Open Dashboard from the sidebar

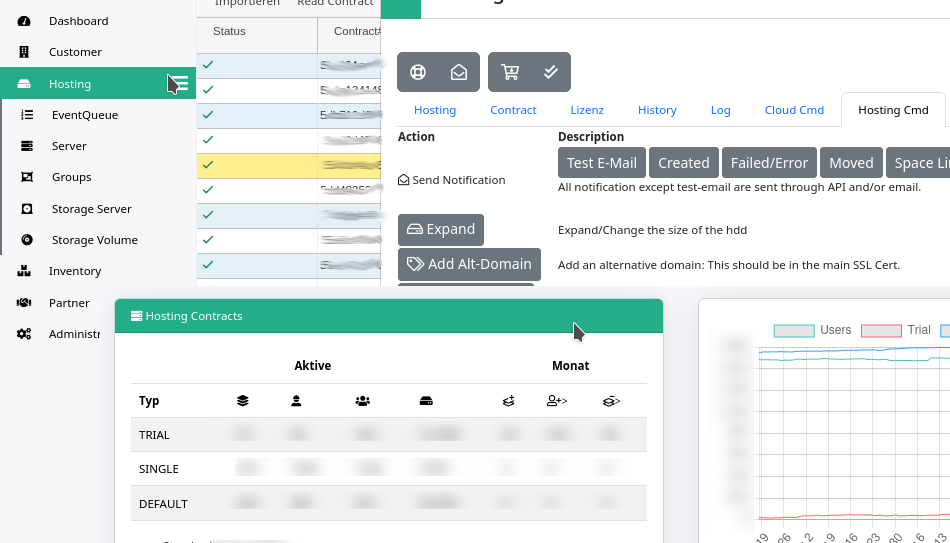pyautogui.click(x=78, y=21)
